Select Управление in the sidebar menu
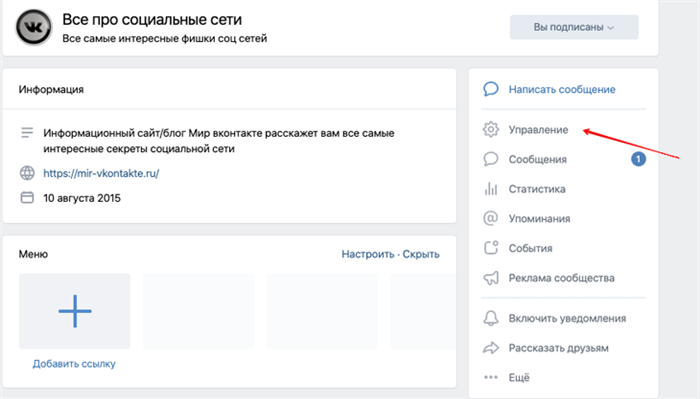 point(538,130)
